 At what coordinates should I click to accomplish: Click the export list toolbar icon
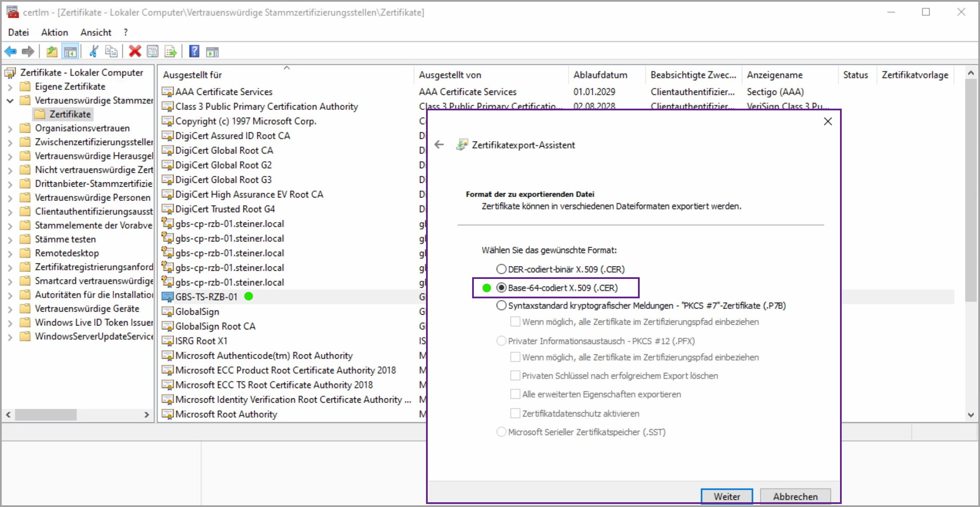(171, 52)
